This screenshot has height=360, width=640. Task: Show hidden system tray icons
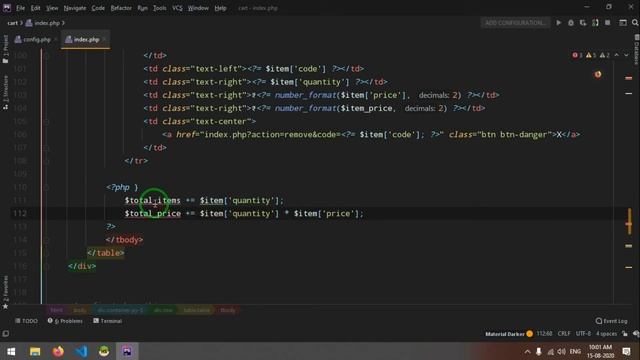(x=527, y=351)
